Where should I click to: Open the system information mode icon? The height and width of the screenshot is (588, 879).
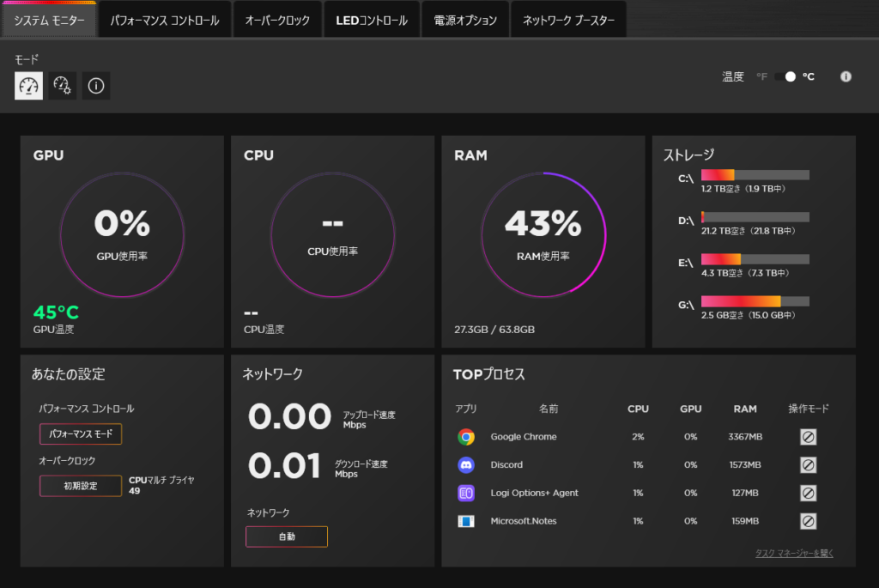pos(96,86)
